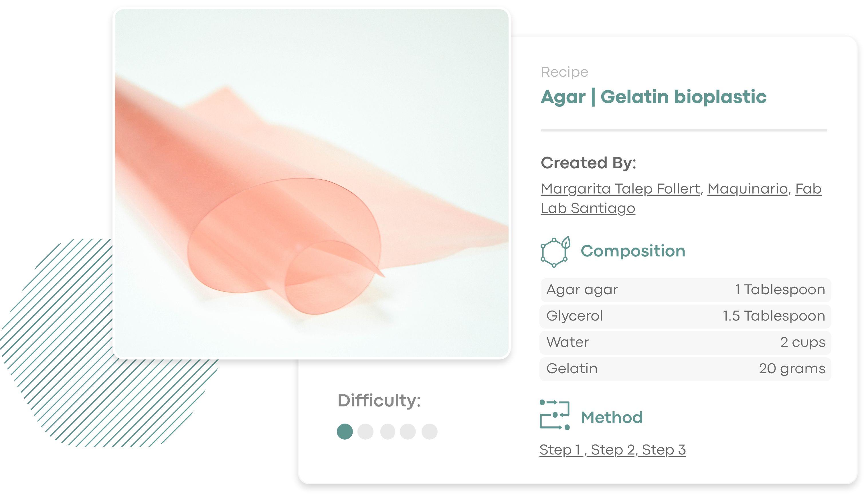Select the Agar agar ingredient row
The height and width of the screenshot is (498, 868).
(685, 290)
